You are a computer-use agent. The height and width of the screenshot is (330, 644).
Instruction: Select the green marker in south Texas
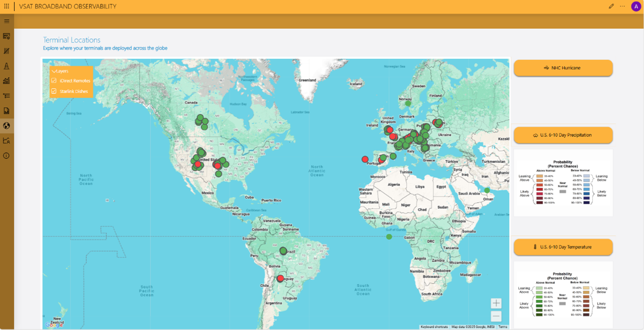[x=219, y=174]
